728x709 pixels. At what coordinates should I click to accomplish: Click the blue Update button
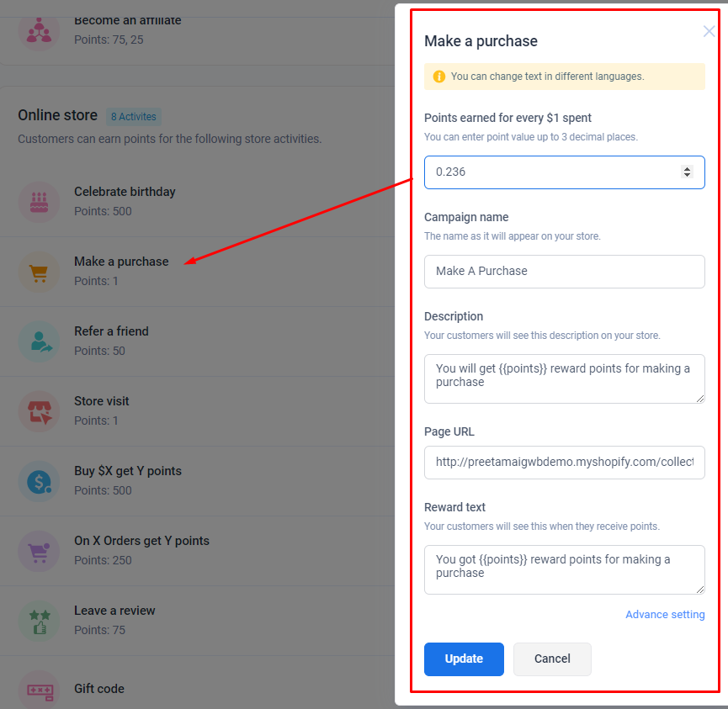coord(464,659)
